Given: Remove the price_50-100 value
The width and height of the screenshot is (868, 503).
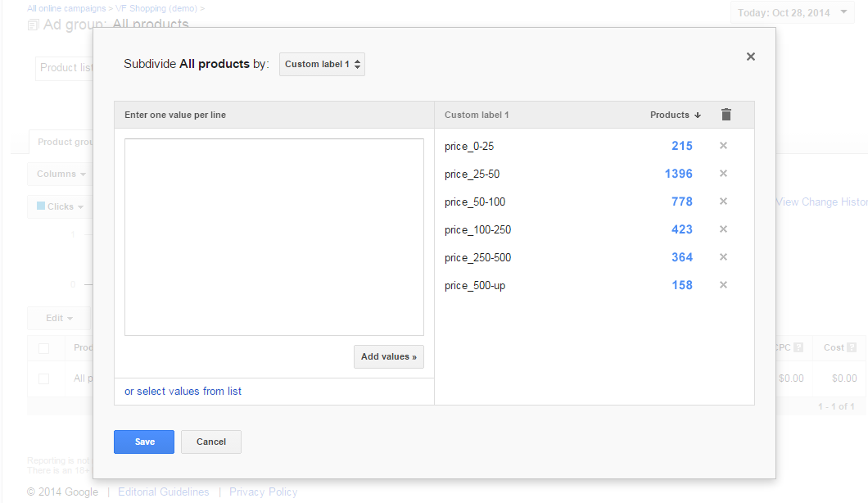Looking at the screenshot, I should pyautogui.click(x=723, y=201).
